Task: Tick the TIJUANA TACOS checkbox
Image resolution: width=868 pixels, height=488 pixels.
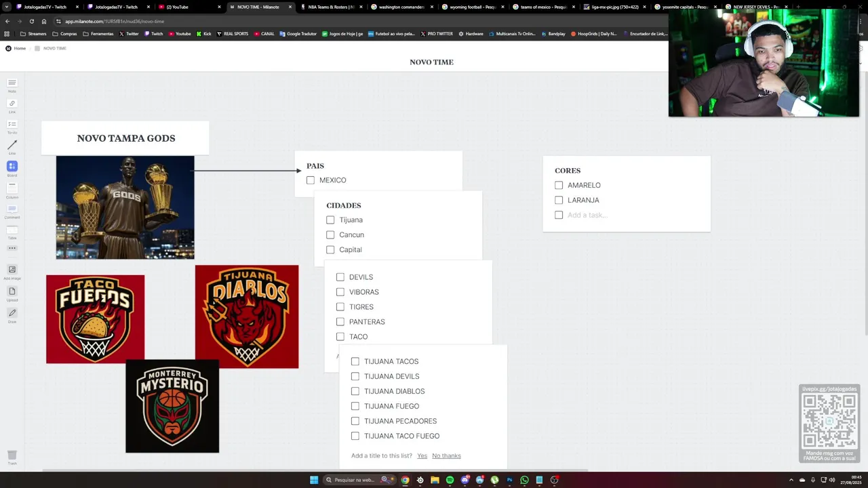Action: [355, 361]
